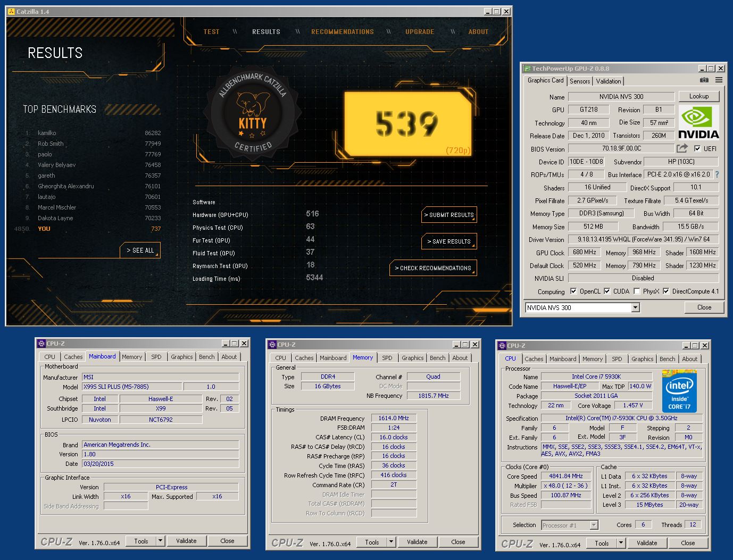Screen dimensions: 733x560
Task: Click Validate in Memory CPU-Z window
Action: tap(417, 542)
